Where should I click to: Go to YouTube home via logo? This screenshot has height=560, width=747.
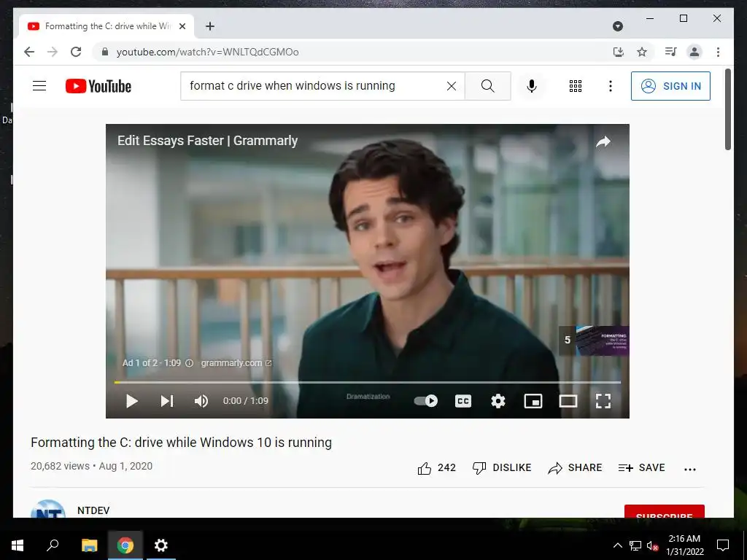pos(98,86)
